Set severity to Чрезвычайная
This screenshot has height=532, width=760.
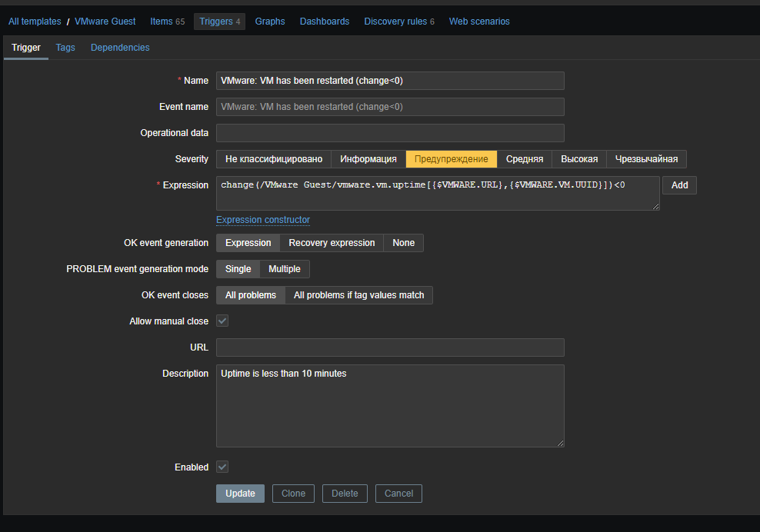click(646, 159)
